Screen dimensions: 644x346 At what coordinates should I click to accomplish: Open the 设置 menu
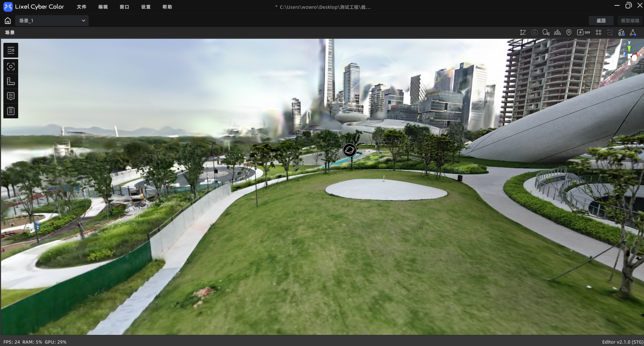pos(146,7)
